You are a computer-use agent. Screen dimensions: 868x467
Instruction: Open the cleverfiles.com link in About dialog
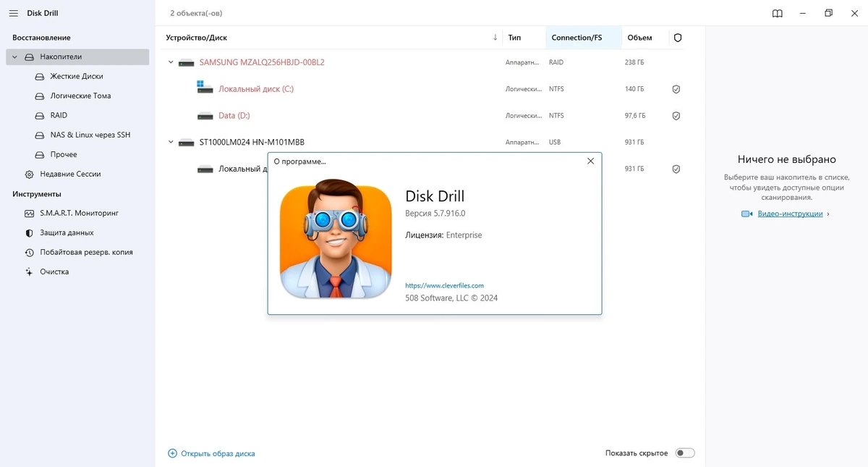[x=444, y=286]
